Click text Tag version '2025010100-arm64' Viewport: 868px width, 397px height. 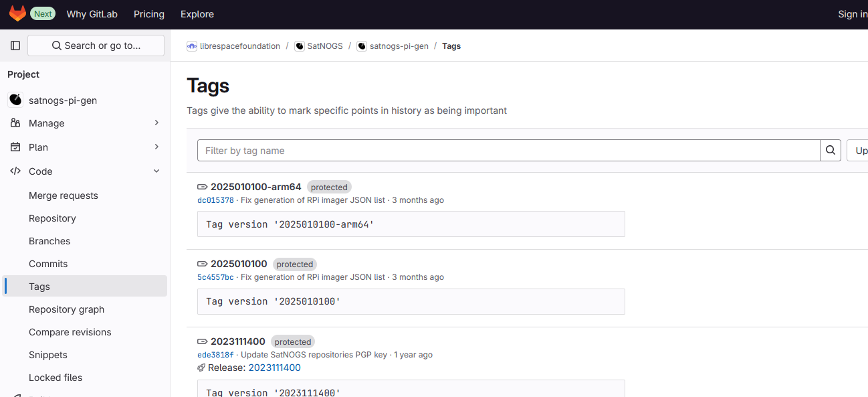pos(290,224)
